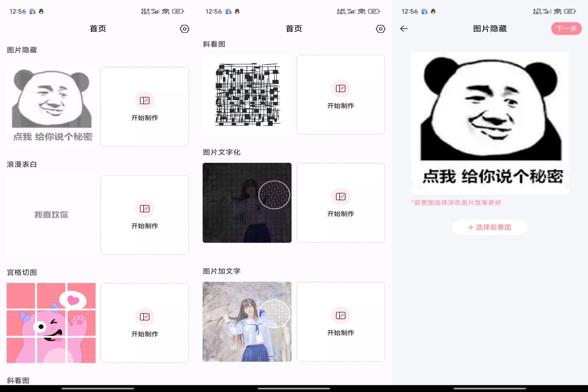Tap 开始制作 for the 浪漫表白 feature
The image size is (588, 392).
[x=145, y=226]
